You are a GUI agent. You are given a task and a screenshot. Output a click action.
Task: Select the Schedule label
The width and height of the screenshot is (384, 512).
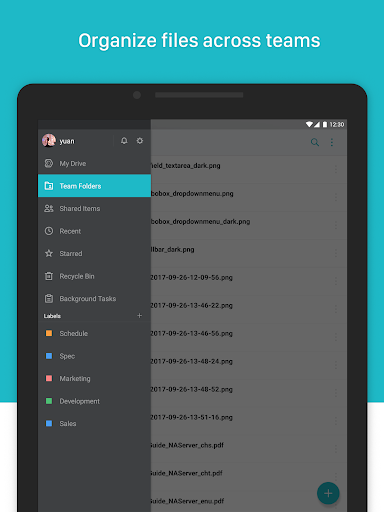click(94, 333)
